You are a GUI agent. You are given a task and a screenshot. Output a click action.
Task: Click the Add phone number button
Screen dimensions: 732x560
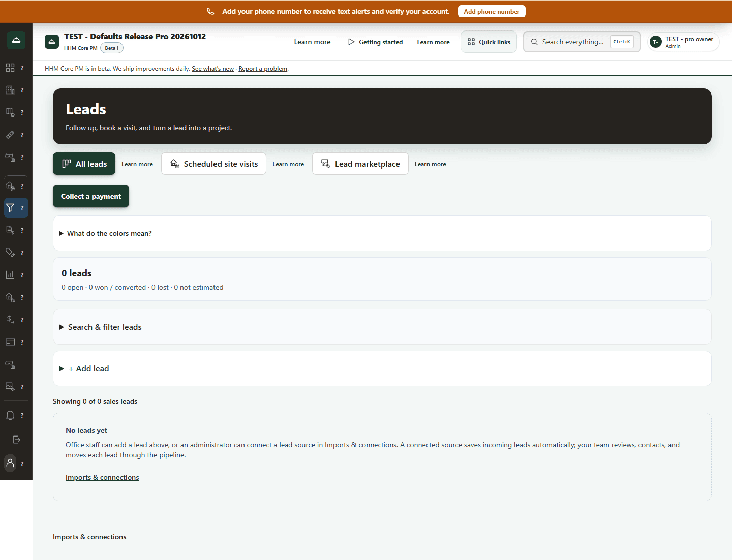(492, 11)
